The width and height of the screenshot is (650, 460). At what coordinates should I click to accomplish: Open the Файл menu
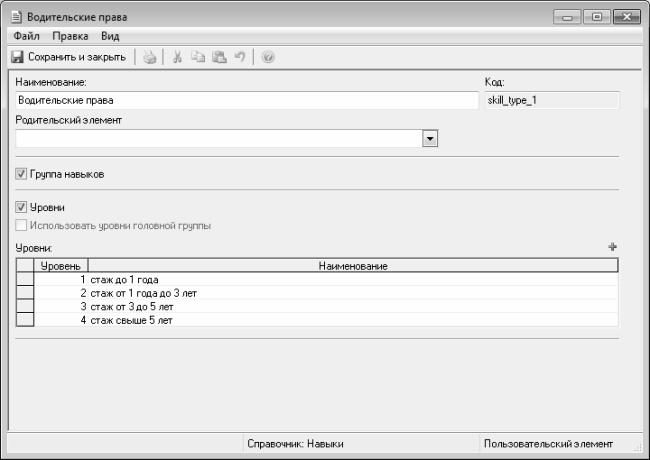pyautogui.click(x=27, y=36)
